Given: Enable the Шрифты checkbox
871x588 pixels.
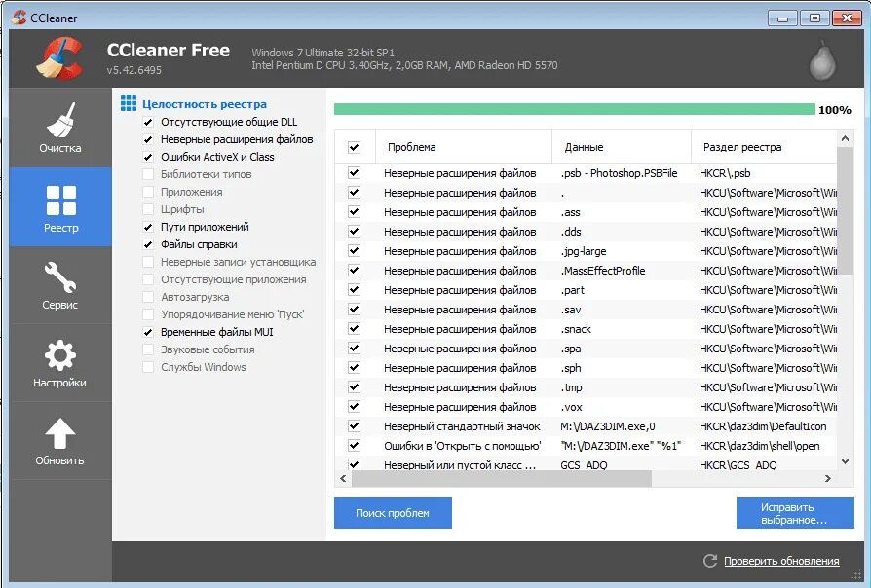Looking at the screenshot, I should click(148, 209).
